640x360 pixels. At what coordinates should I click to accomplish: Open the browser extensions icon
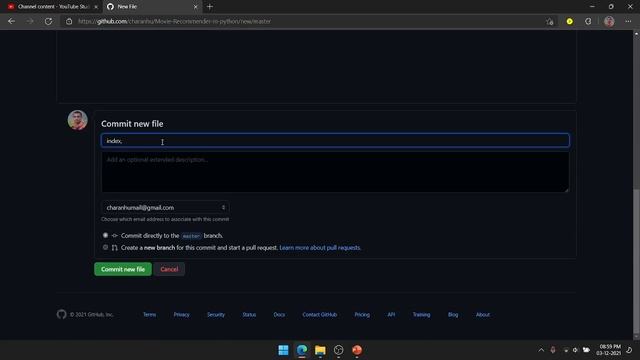(x=588, y=21)
